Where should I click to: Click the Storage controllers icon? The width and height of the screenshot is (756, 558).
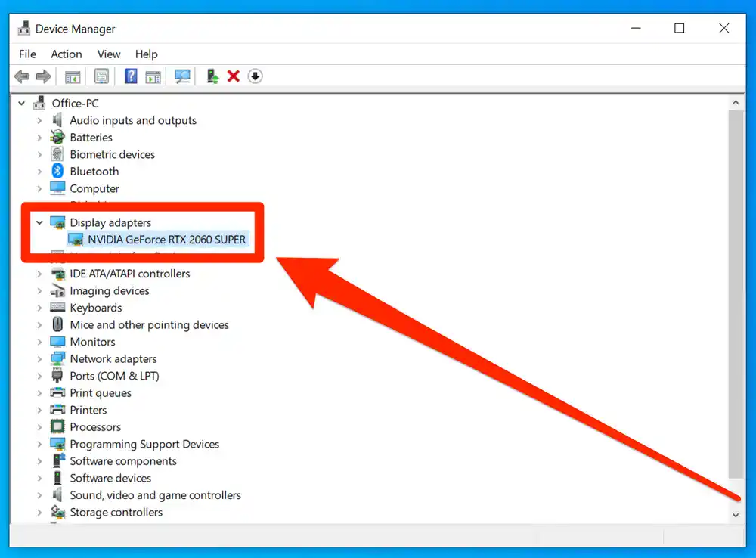[x=57, y=512]
